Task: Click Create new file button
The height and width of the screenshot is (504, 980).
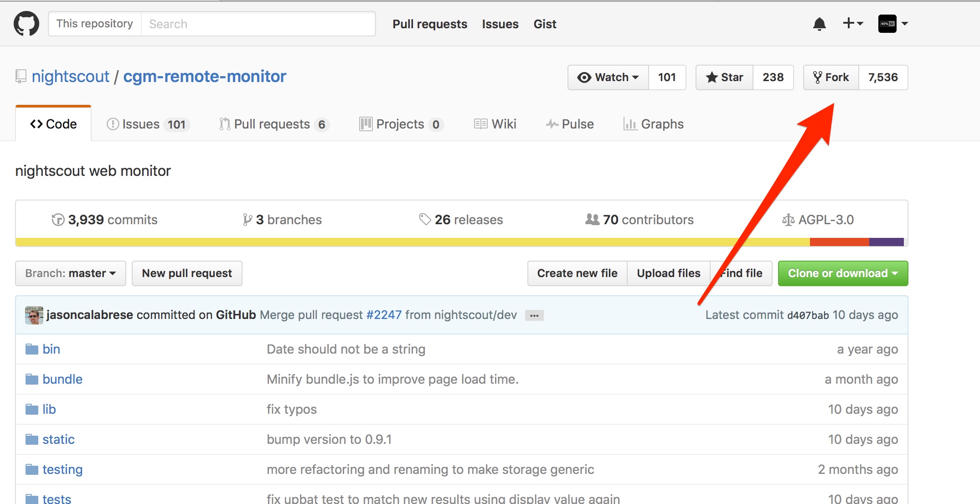Action: [x=577, y=273]
